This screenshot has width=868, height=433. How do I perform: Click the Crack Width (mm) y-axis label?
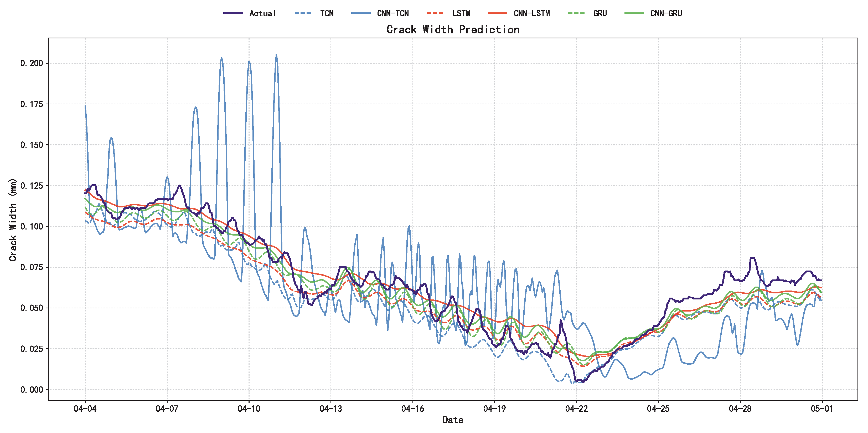13,220
